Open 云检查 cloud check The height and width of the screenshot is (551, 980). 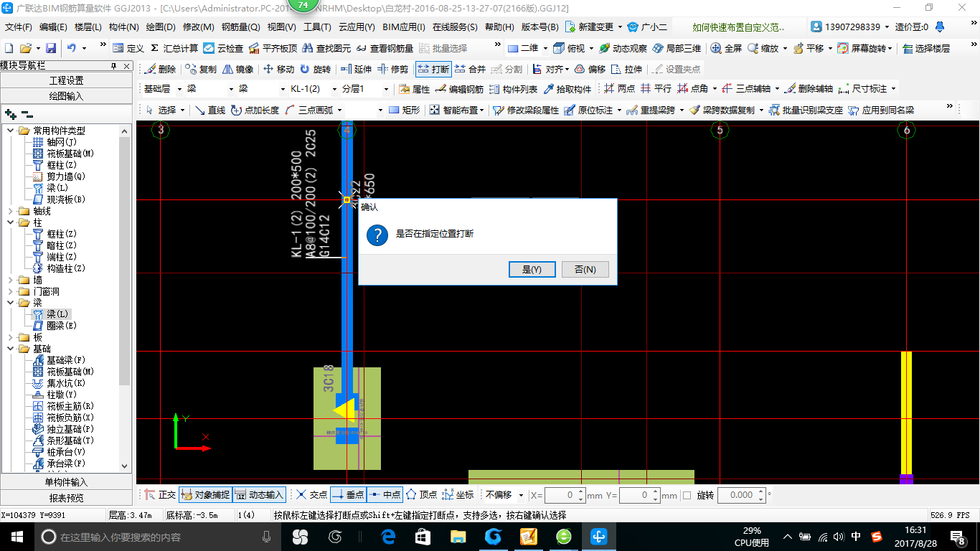(223, 48)
